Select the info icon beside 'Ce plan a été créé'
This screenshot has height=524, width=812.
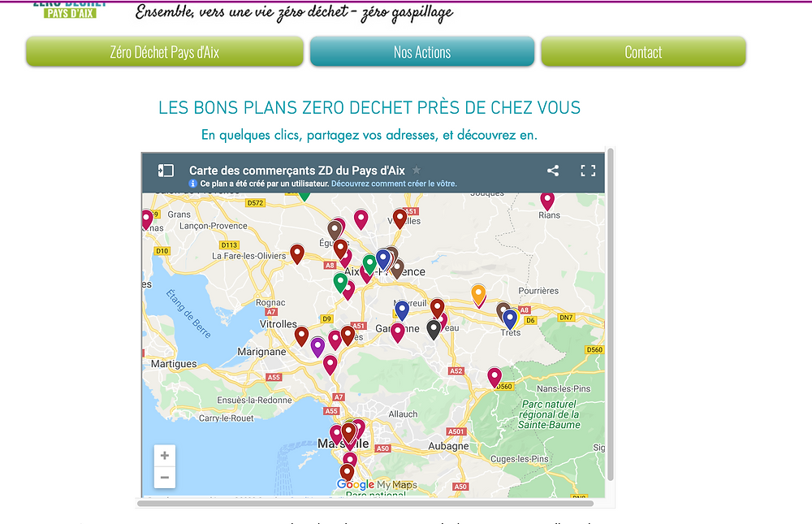pos(193,184)
